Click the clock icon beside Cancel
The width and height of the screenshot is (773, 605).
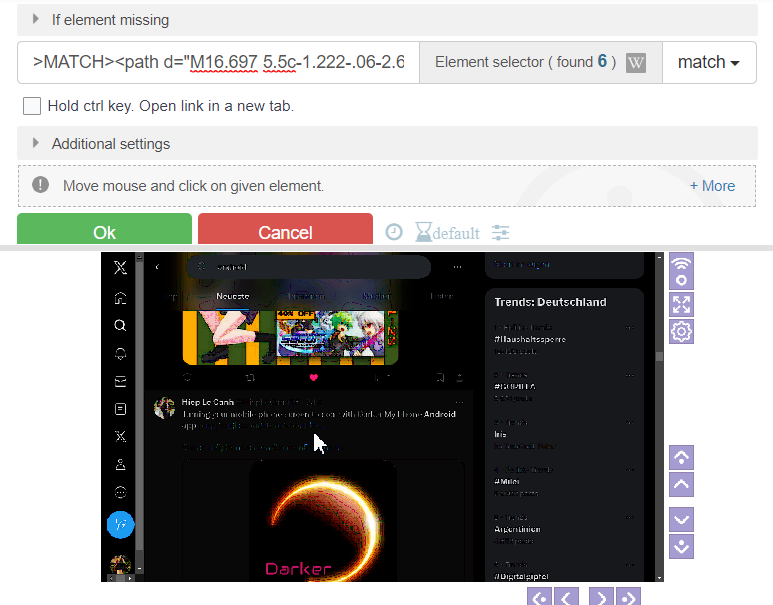click(394, 232)
